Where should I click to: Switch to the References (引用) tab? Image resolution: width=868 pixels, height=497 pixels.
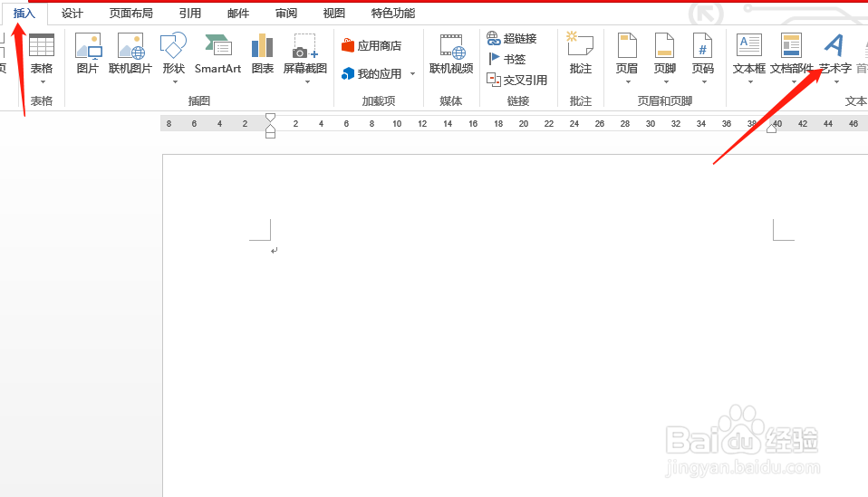(190, 14)
